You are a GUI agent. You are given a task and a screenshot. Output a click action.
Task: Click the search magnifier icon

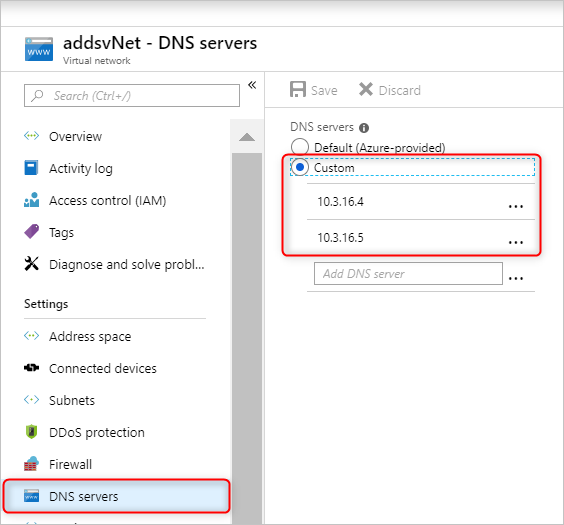point(37,96)
